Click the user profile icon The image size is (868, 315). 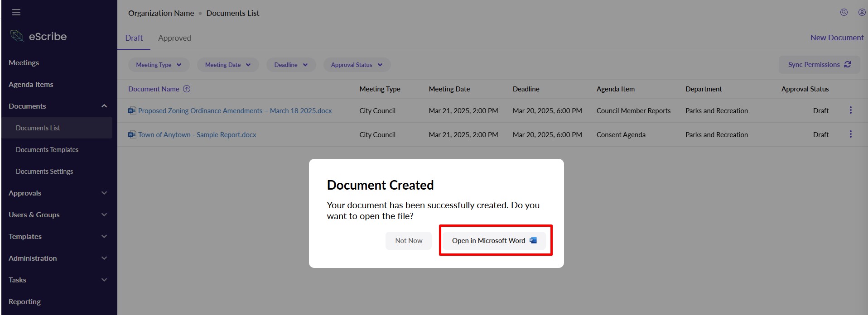pyautogui.click(x=862, y=13)
